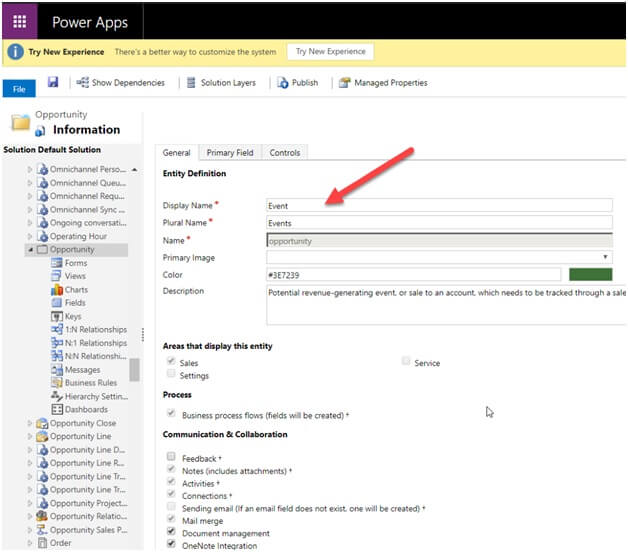Screen dimensions: 628x552
Task: Open the File menu button
Action: click(18, 89)
